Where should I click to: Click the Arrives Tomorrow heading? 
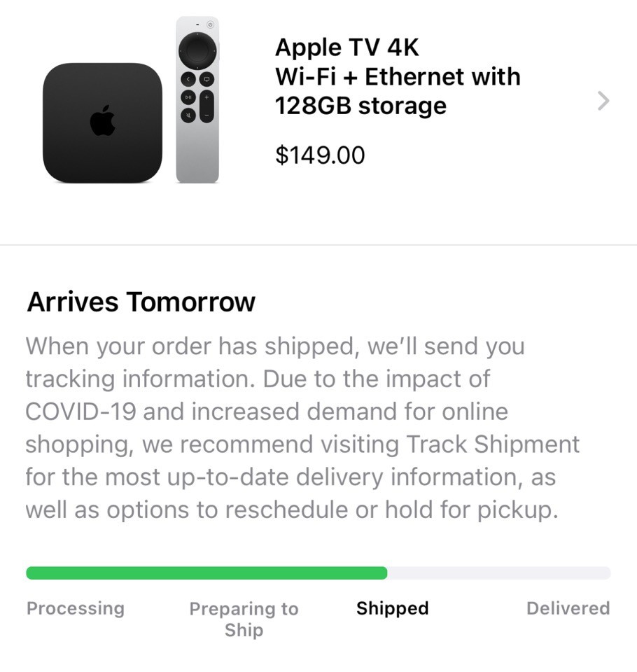[x=141, y=302]
